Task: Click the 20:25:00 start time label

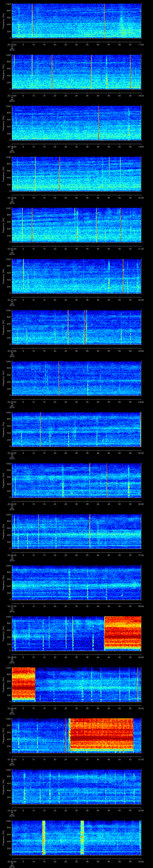Action: pos(12,504)
